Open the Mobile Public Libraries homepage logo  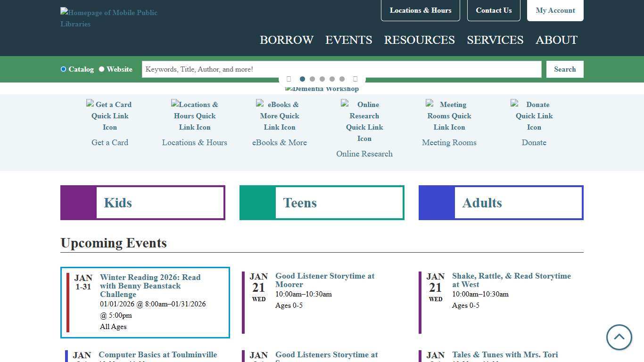tap(109, 18)
